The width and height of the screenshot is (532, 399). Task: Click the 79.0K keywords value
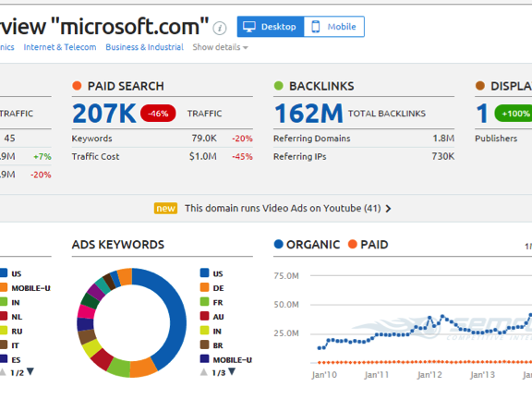pos(204,139)
